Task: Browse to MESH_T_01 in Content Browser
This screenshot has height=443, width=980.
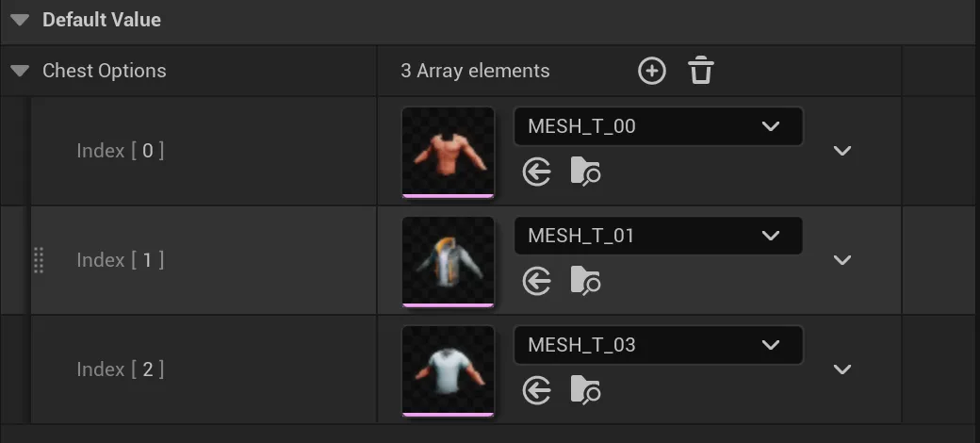Action: click(x=585, y=281)
